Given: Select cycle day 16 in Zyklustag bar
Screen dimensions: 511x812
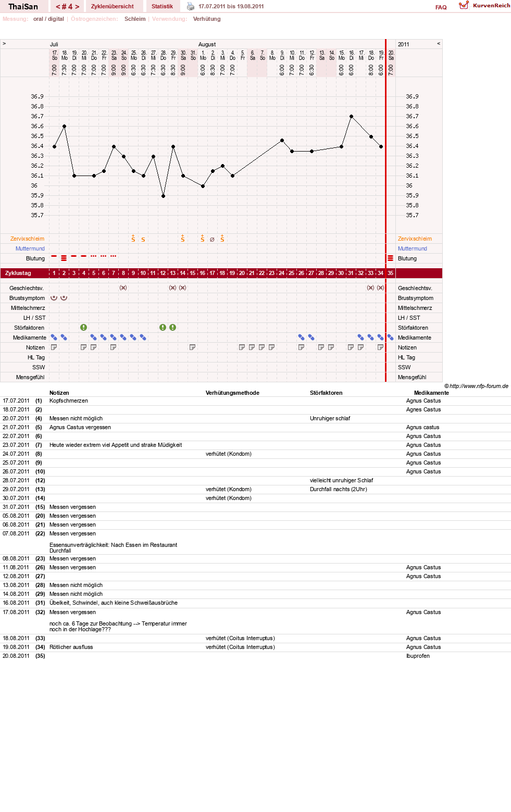Looking at the screenshot, I should pyautogui.click(x=203, y=273).
